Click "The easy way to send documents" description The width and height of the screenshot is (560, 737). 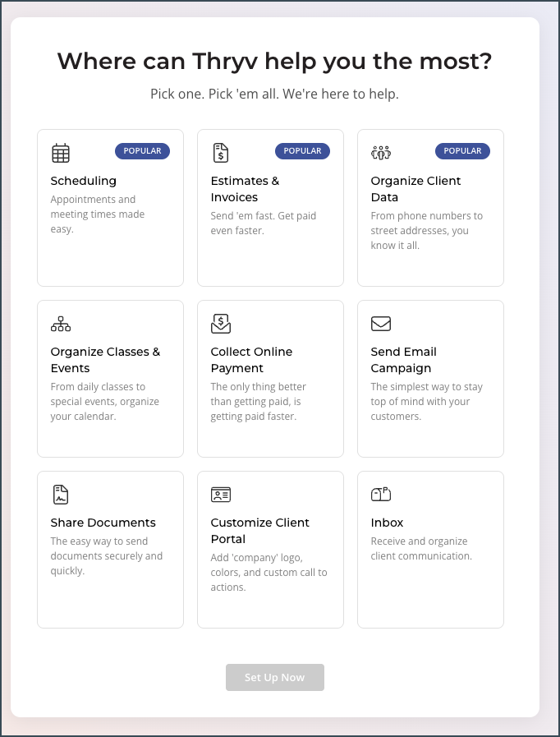[107, 556]
